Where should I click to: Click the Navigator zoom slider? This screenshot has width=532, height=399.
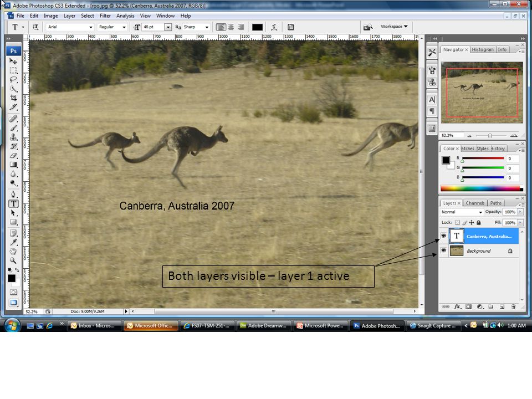click(x=489, y=135)
